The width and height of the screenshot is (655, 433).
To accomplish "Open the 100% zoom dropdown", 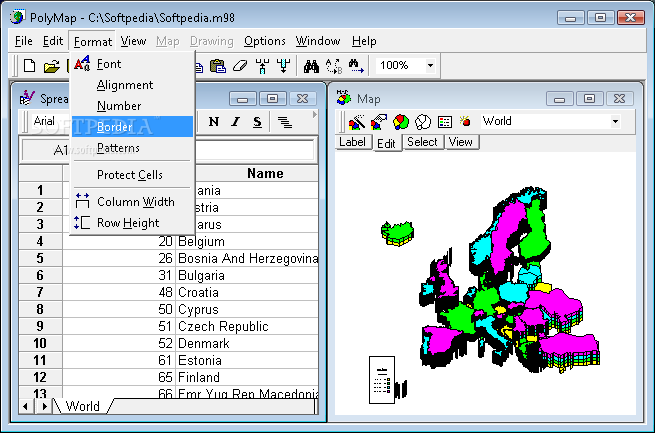I will coord(430,66).
